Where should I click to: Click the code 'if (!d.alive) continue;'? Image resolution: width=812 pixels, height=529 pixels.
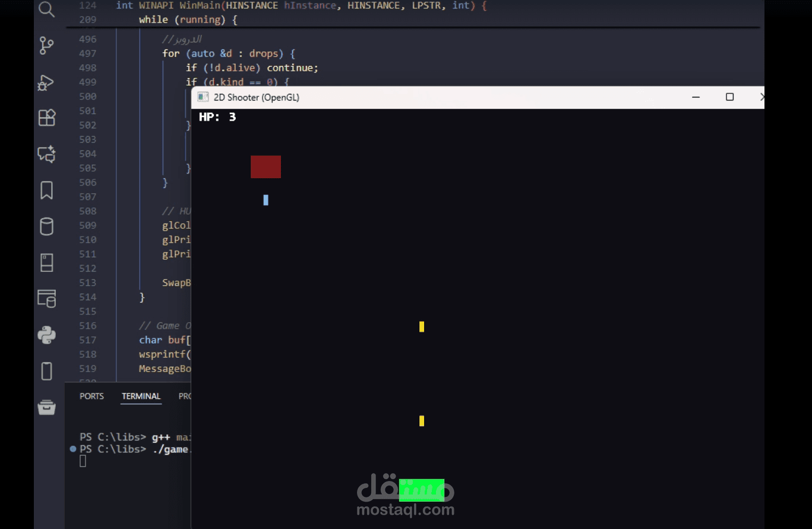point(252,68)
